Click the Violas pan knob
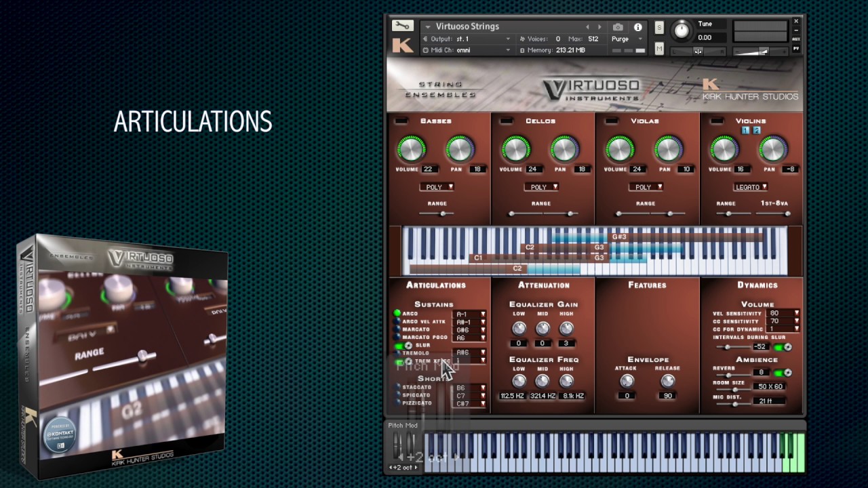The height and width of the screenshot is (488, 868). click(x=669, y=148)
